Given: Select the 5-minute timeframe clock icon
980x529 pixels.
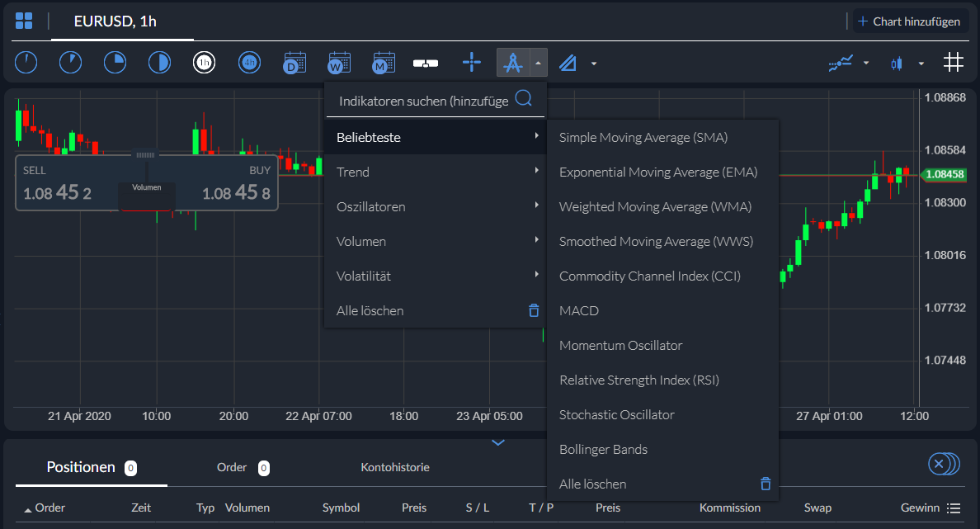Looking at the screenshot, I should [x=71, y=63].
